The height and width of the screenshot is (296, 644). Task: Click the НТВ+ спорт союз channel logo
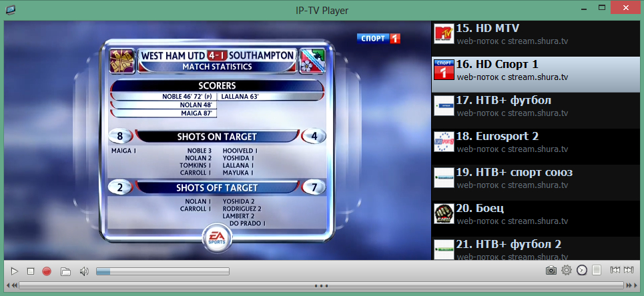(x=444, y=178)
